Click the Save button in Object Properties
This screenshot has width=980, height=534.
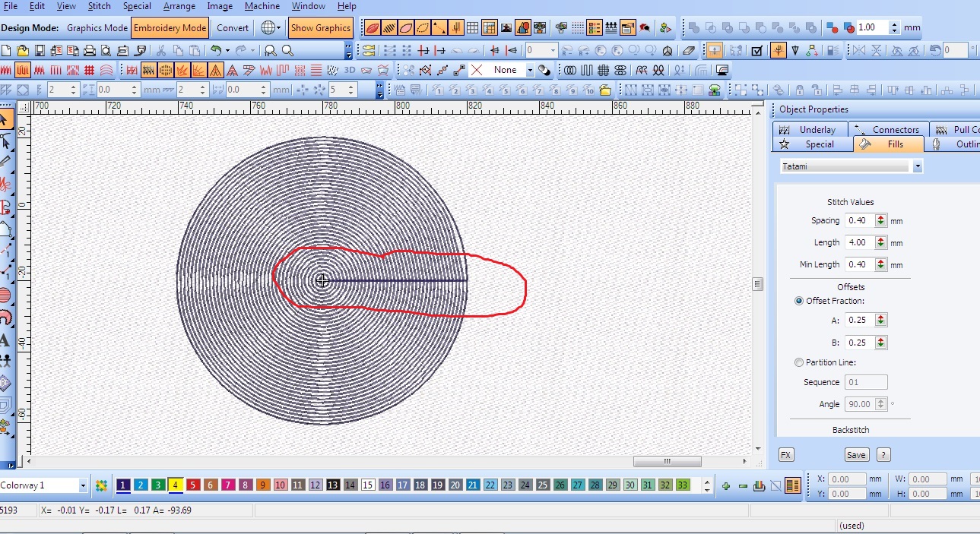click(856, 455)
